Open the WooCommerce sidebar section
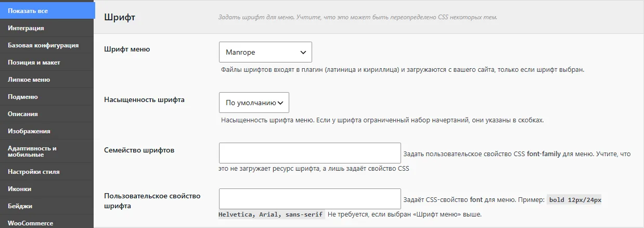644x228 pixels. [x=47, y=223]
